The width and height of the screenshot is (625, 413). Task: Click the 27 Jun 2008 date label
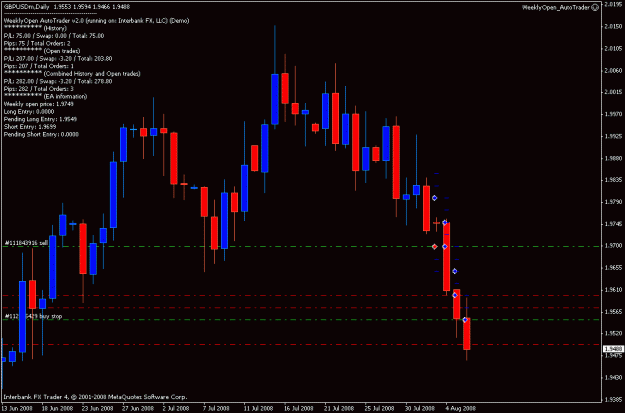coord(138,409)
